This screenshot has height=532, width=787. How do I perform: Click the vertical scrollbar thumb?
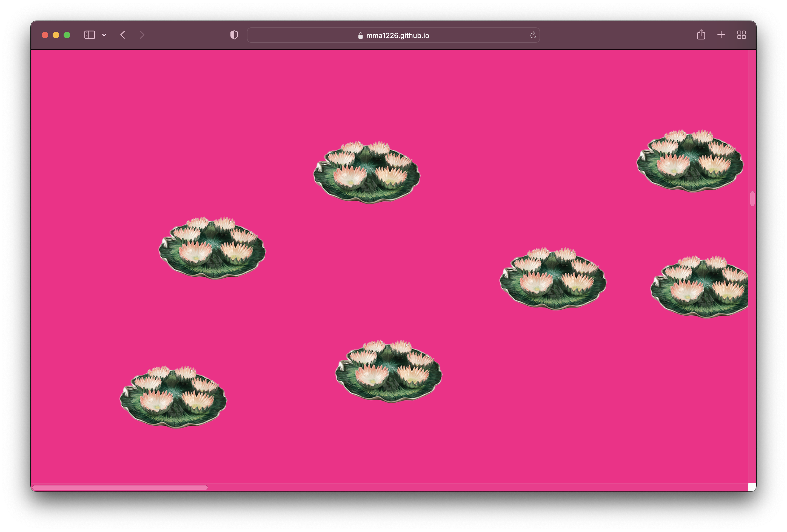pyautogui.click(x=752, y=198)
